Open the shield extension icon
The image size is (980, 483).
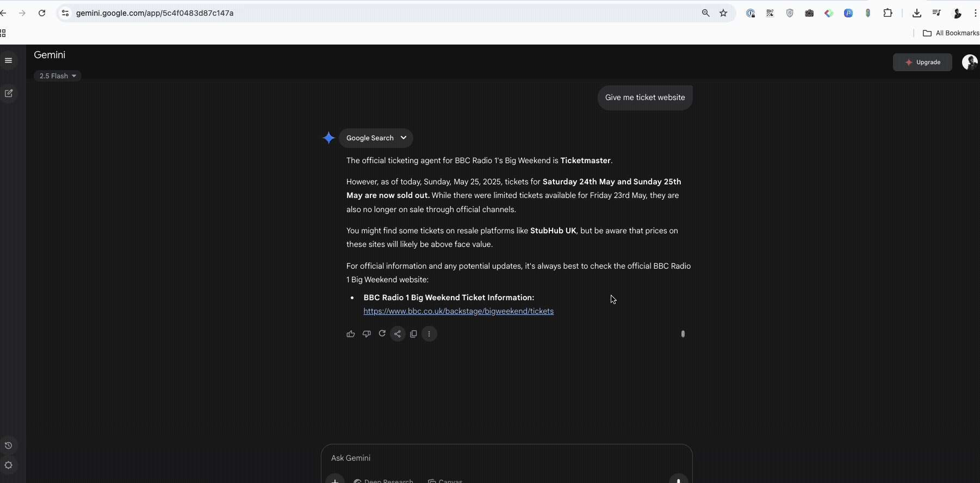[x=790, y=13]
